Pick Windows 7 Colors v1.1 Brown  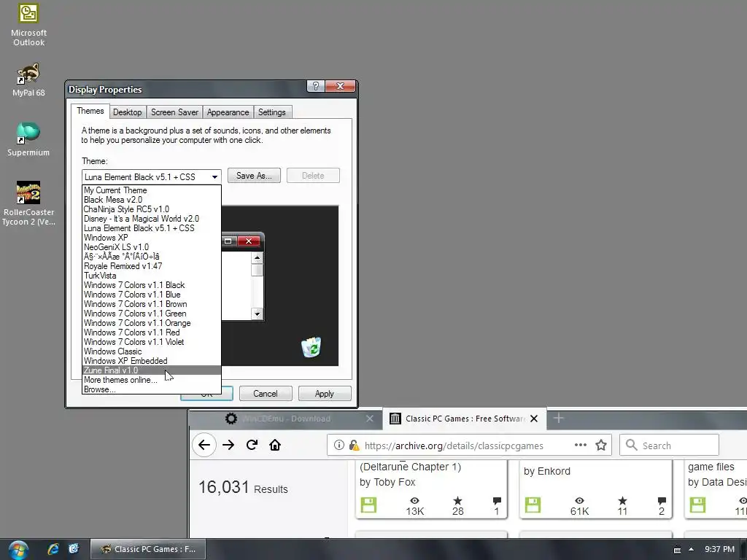[152, 304]
